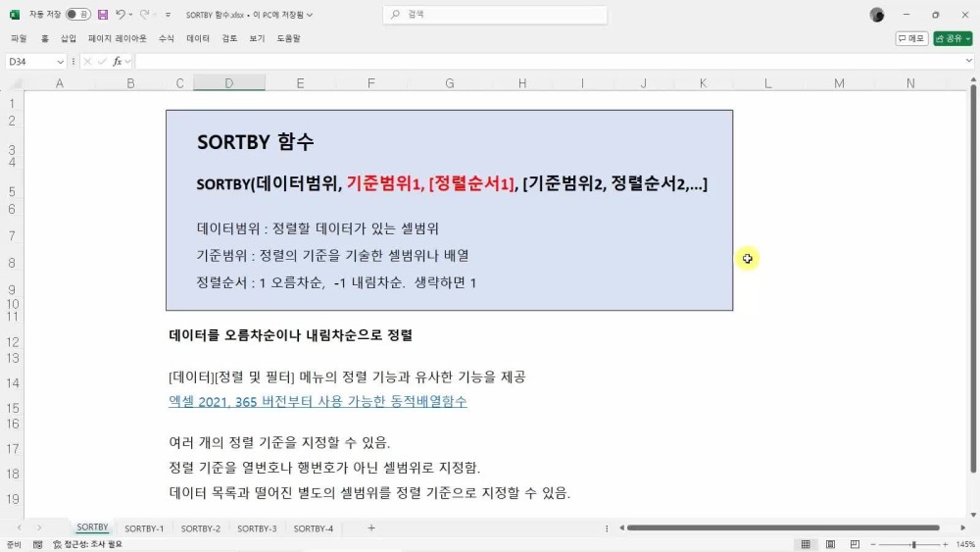Open the 수식 ribbon tab

tap(167, 38)
